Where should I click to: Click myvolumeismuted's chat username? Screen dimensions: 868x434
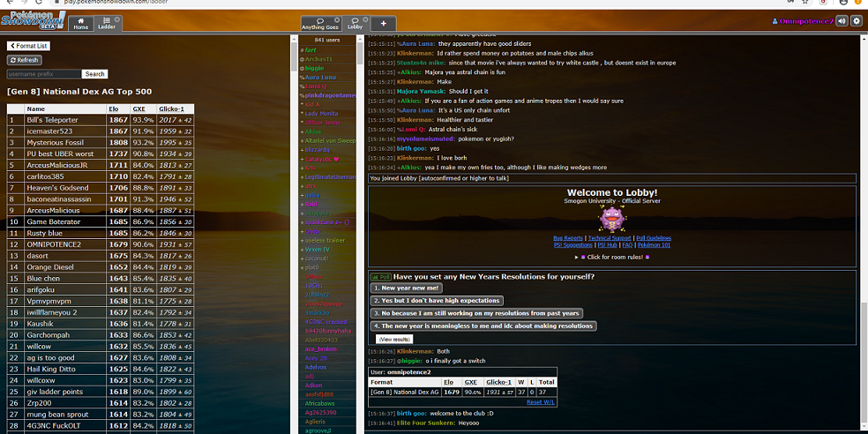[x=426, y=138]
